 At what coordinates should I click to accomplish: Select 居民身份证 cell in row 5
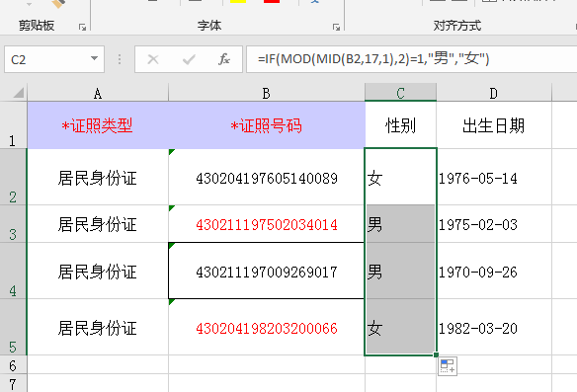[98, 327]
